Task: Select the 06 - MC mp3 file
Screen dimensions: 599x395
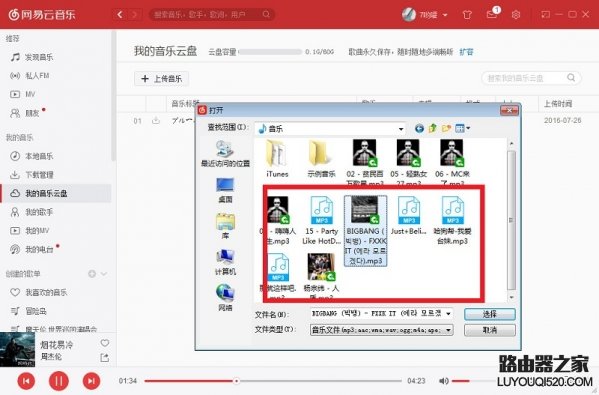Action: 452,162
